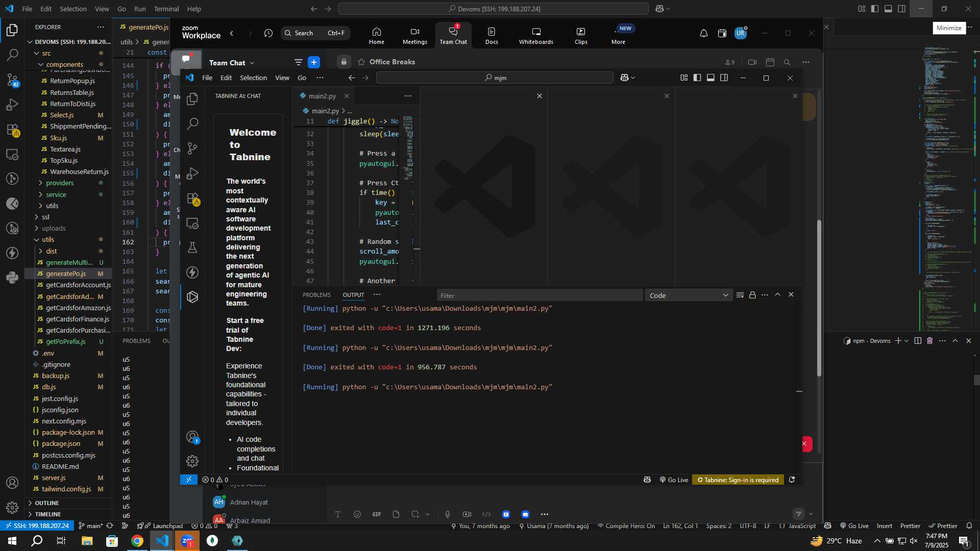Select the main2.py editor tab
Image resolution: width=980 pixels, height=551 pixels.
322,96
